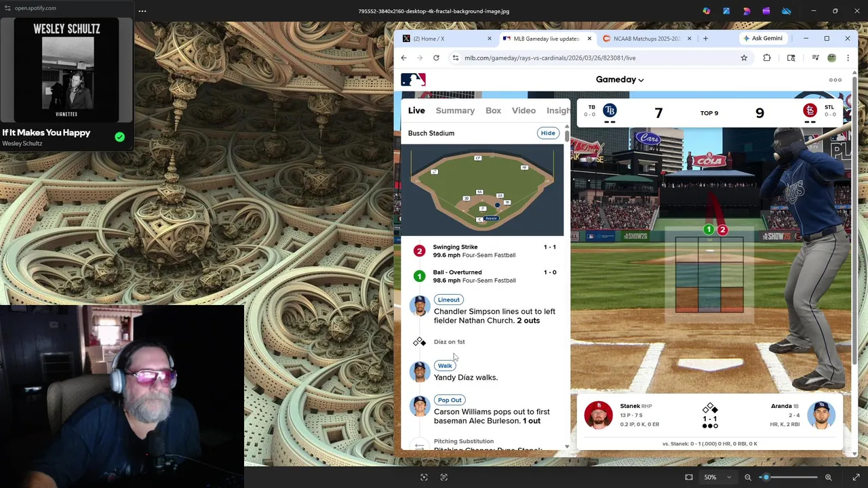
Task: Click batter Aranda's headshot
Action: pyautogui.click(x=821, y=415)
